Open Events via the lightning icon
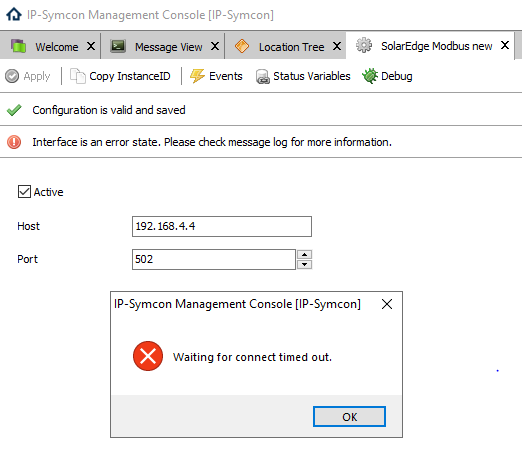 (x=197, y=76)
